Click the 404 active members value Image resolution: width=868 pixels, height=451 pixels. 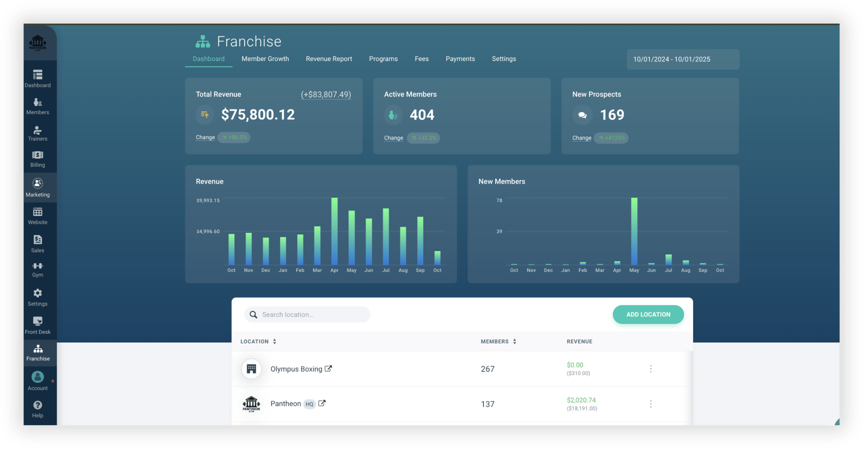(x=422, y=115)
